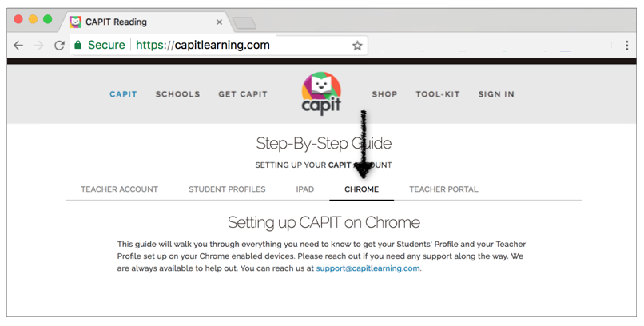Image resolution: width=644 pixels, height=326 pixels.
Task: Reload the page with the refresh icon
Action: click(x=60, y=46)
